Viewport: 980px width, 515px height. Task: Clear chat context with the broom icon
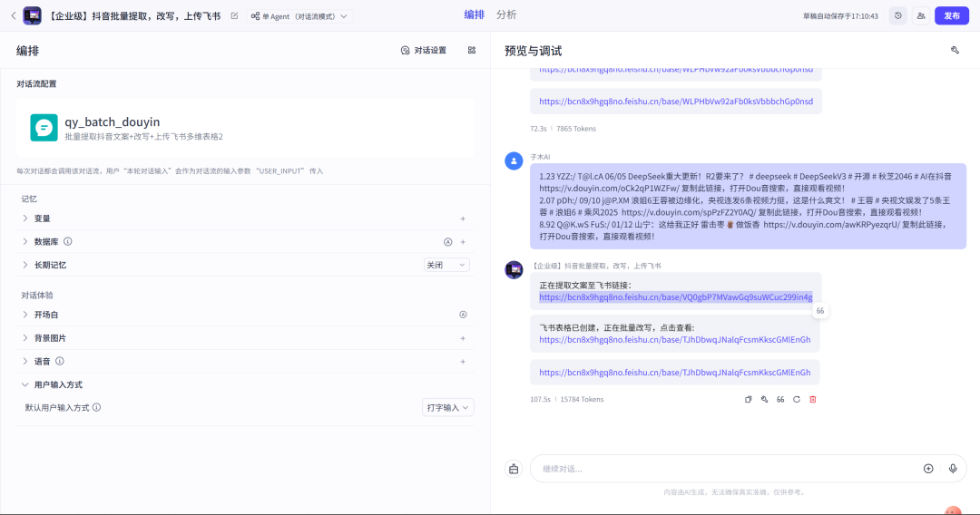514,469
